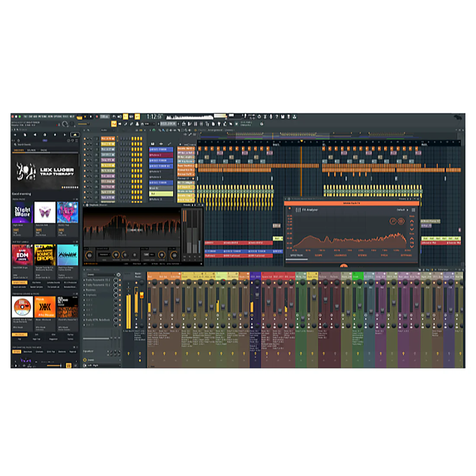
Task: Switch to the SOUNDS tab in browser
Action: [31, 150]
